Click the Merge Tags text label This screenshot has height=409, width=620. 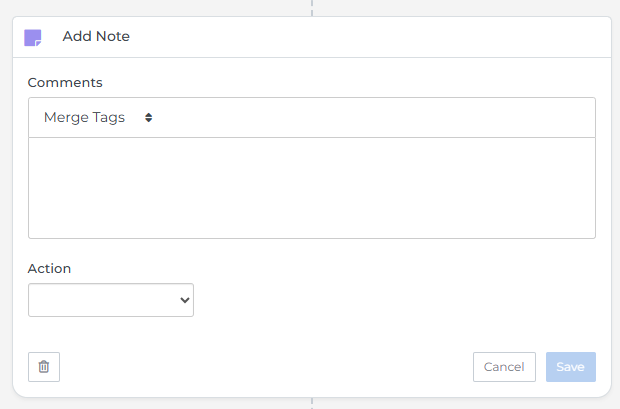pos(84,117)
